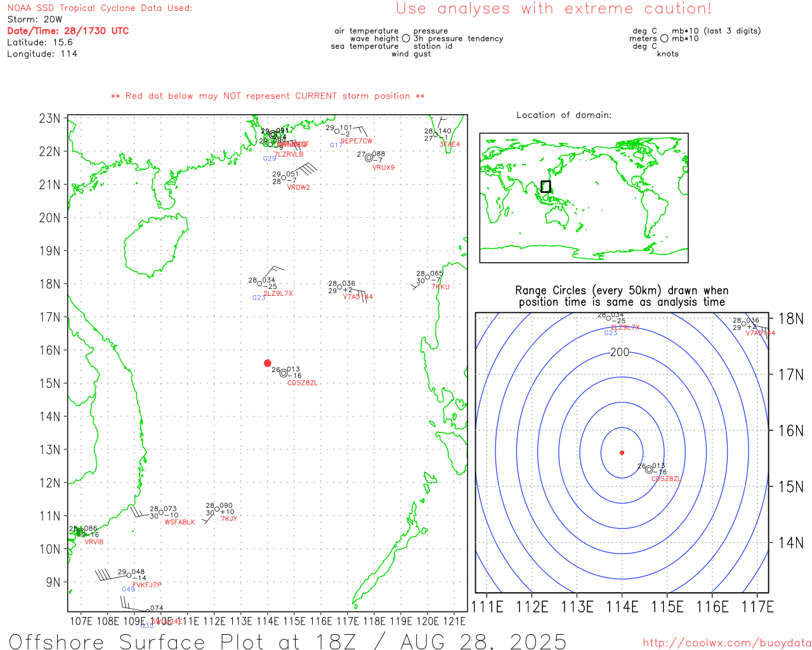Viewport: 812px width, 650px height.
Task: Click the 'wind gust' legend label
Action: (x=411, y=54)
